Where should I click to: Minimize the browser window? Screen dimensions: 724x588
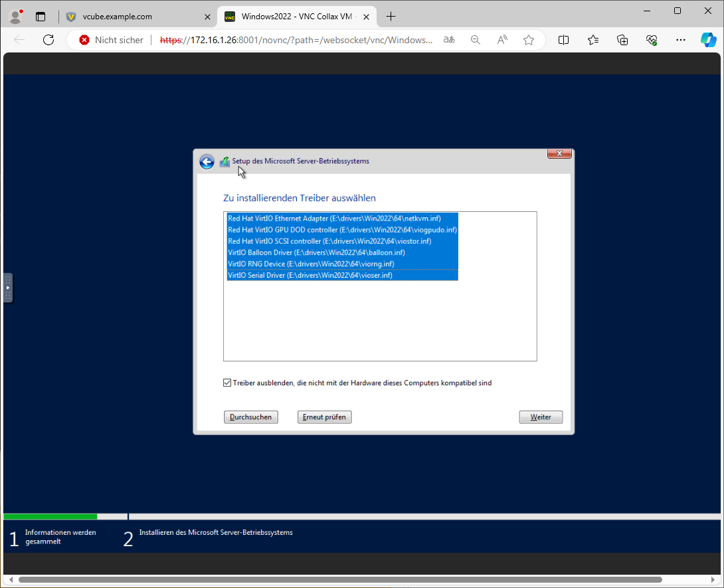(x=647, y=11)
